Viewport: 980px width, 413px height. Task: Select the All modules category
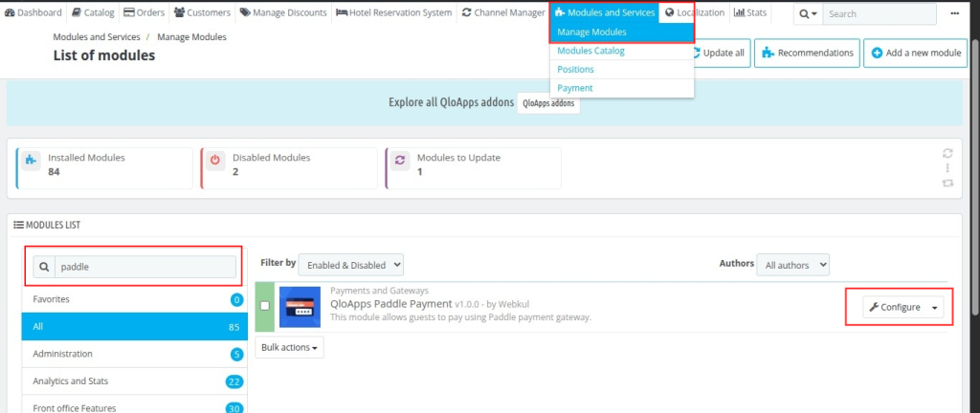(134, 326)
